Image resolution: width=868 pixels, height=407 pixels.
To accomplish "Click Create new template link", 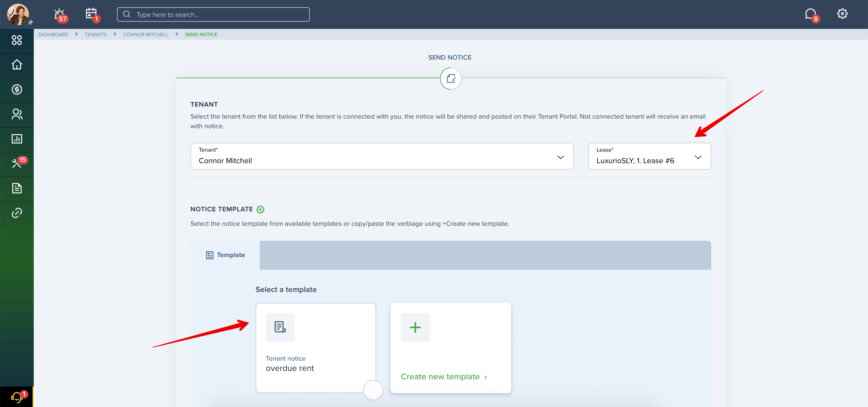I will (444, 377).
